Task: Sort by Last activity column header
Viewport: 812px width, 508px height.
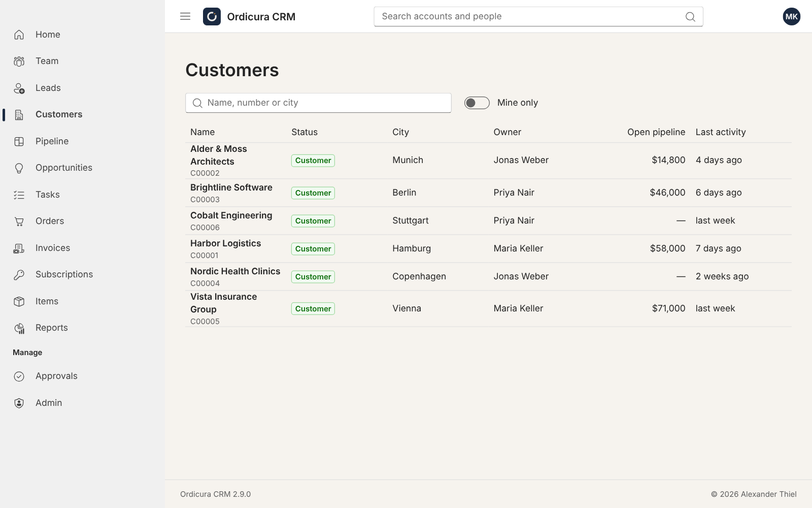Action: click(721, 132)
